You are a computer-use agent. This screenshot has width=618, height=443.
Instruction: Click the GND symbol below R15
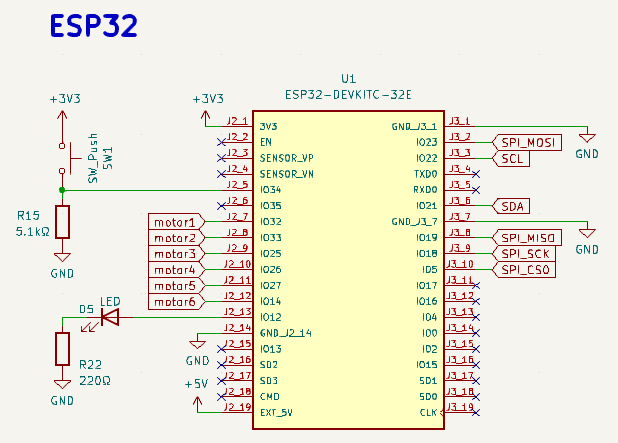[62, 257]
